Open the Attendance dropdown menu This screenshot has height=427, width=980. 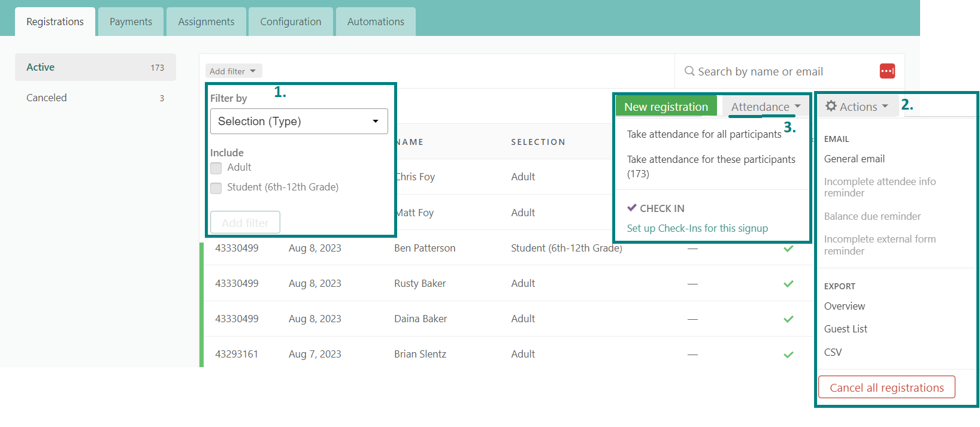click(x=765, y=107)
